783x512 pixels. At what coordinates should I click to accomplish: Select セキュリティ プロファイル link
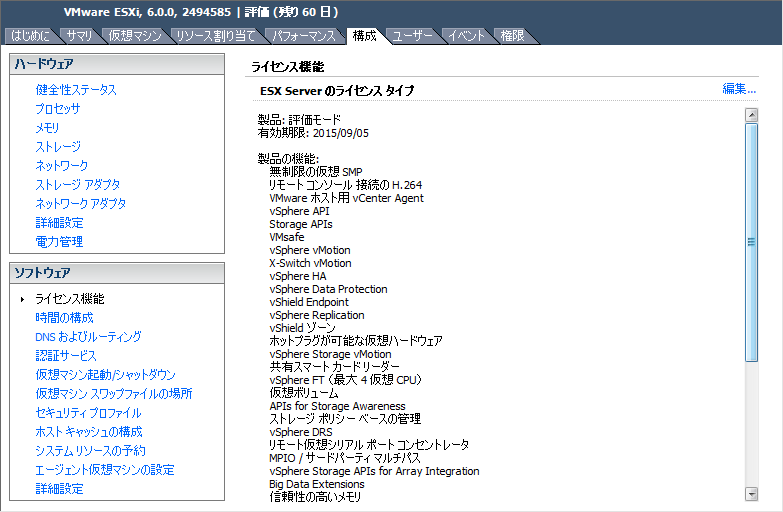(x=88, y=413)
